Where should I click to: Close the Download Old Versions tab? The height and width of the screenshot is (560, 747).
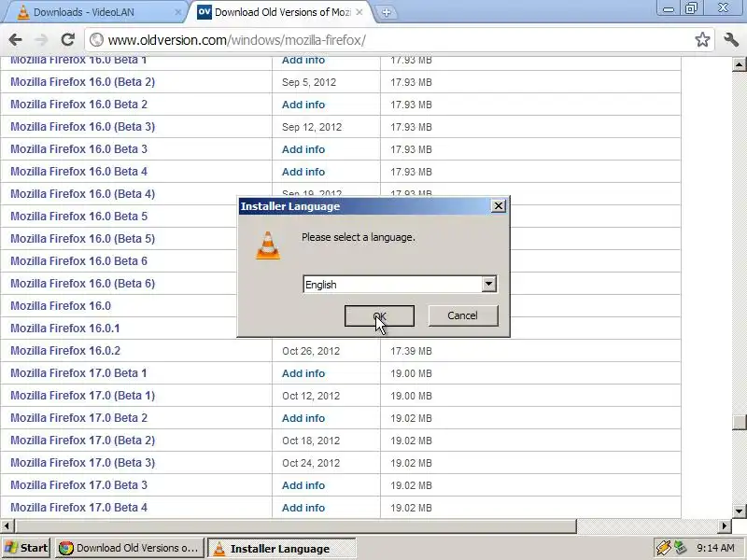(x=359, y=12)
